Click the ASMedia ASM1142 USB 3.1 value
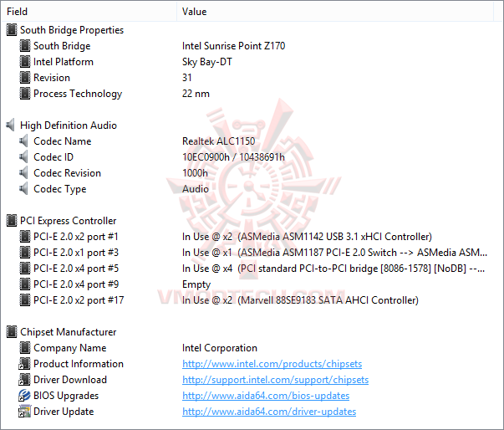Viewport: 504px width, 430px height. click(x=307, y=237)
